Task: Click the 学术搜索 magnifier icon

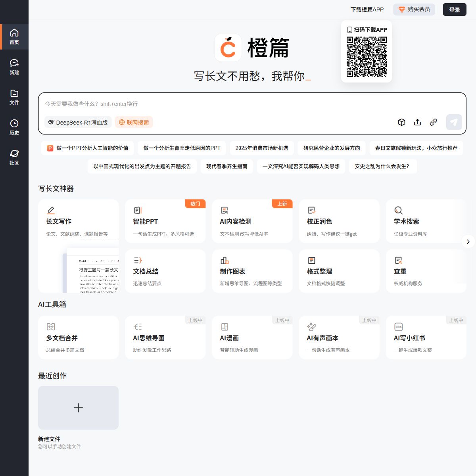Action: 398,210
